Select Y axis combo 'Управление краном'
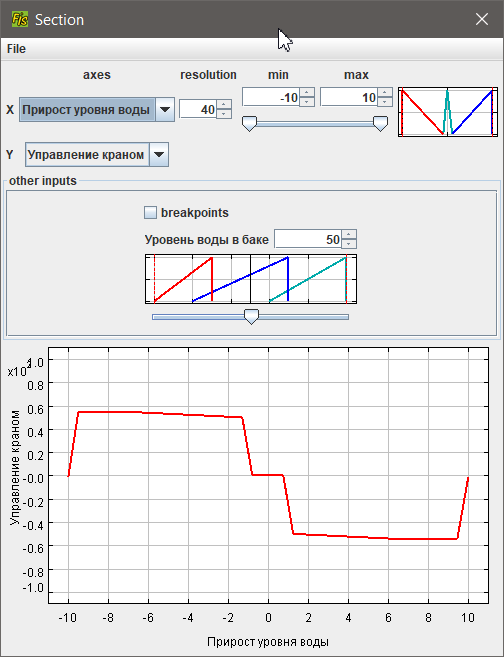This screenshot has height=657, width=504. click(97, 155)
